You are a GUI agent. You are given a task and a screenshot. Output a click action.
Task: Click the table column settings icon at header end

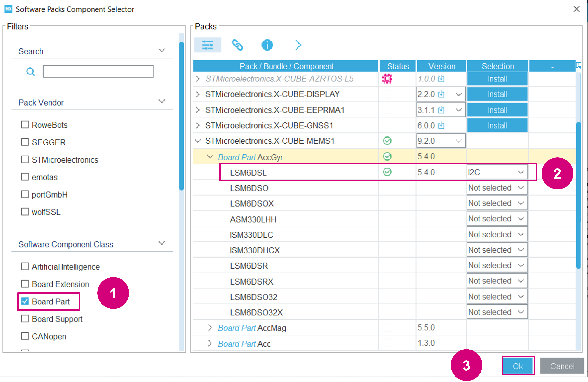point(579,66)
